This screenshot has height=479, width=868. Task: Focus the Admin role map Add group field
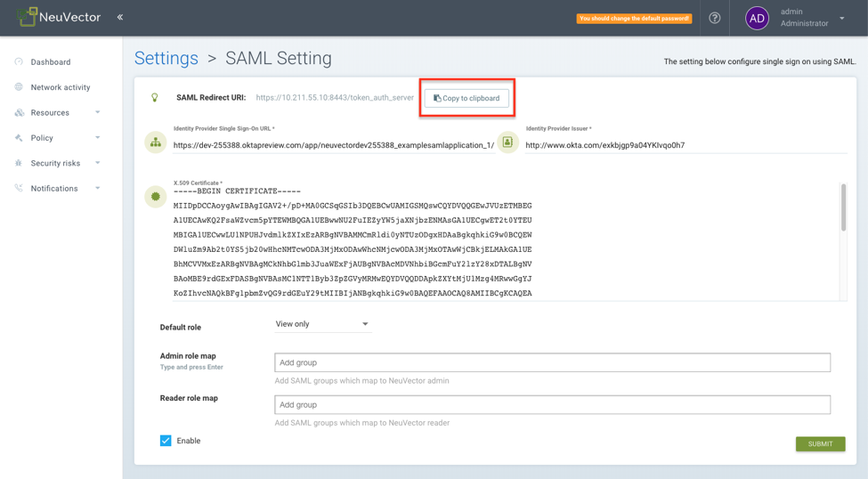click(553, 362)
